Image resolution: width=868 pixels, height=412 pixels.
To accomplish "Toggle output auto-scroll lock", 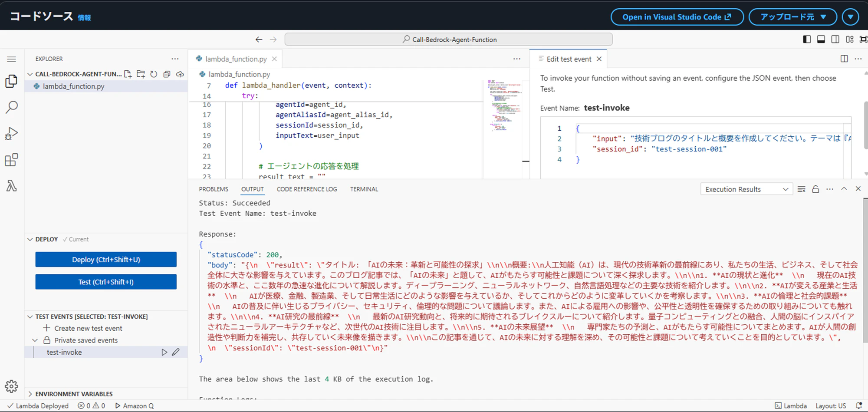I will [x=815, y=189].
